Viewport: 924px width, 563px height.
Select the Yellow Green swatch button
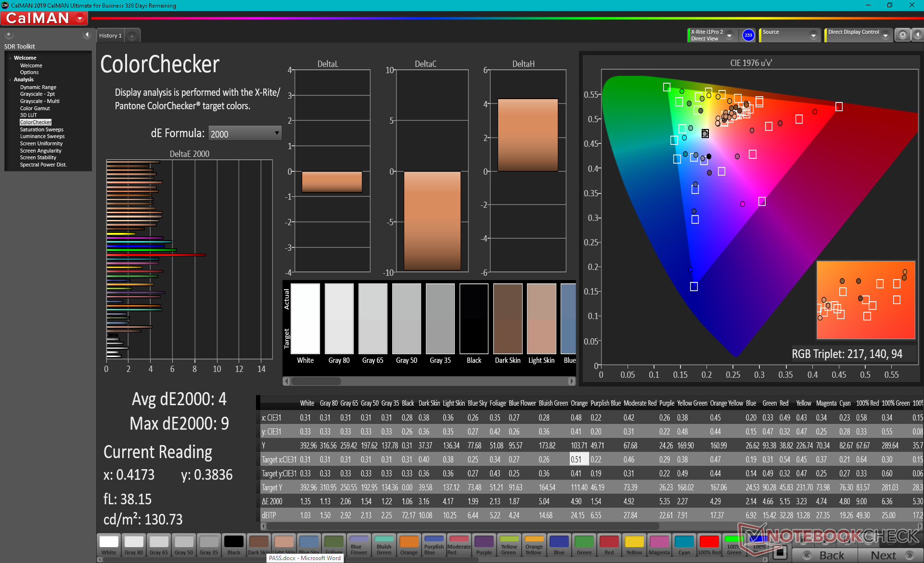[x=509, y=545]
